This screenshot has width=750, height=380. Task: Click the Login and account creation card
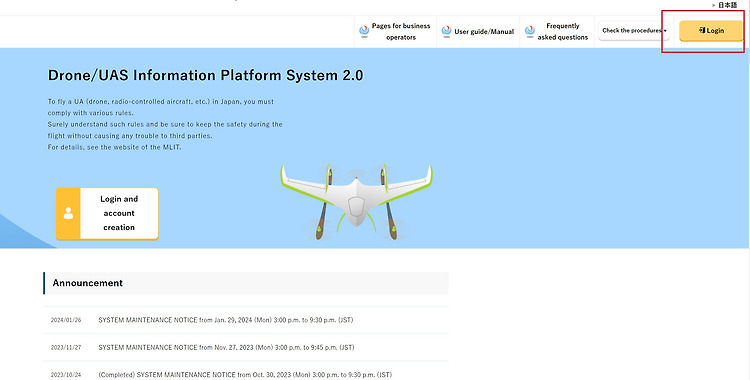(x=107, y=213)
